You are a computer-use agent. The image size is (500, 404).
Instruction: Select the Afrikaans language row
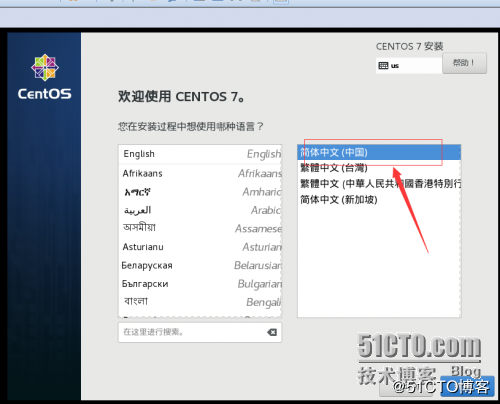click(x=200, y=173)
